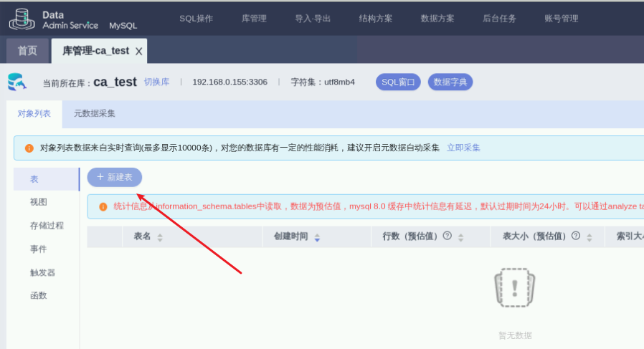Click the 暂无数据 empty text
The height and width of the screenshot is (349, 644).
click(x=515, y=335)
